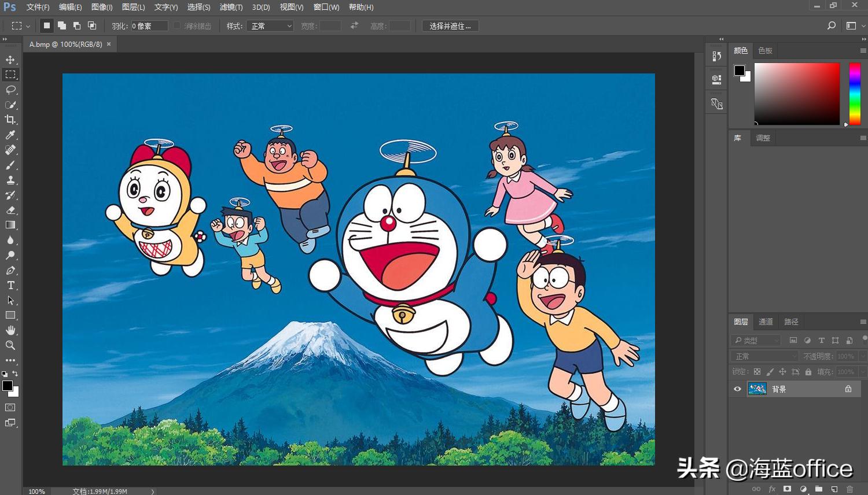Open the 滤镜 Filter menu
This screenshot has width=868, height=495.
click(x=232, y=7)
